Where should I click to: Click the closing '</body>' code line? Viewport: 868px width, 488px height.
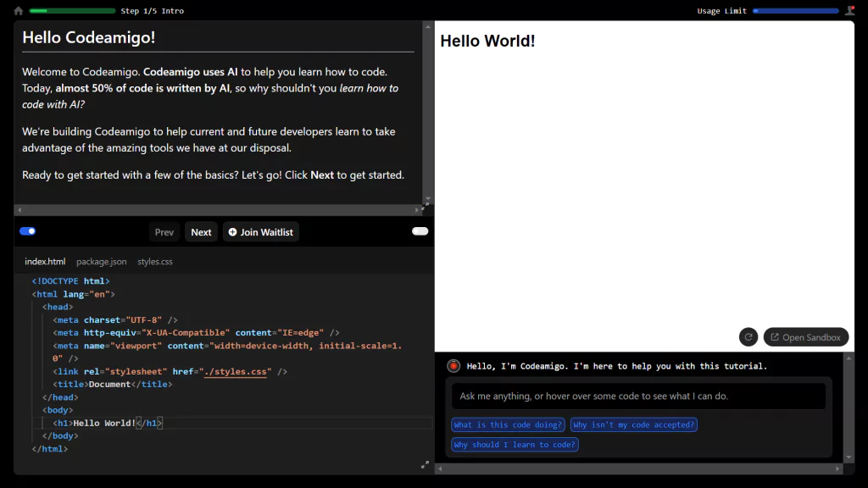coord(60,436)
